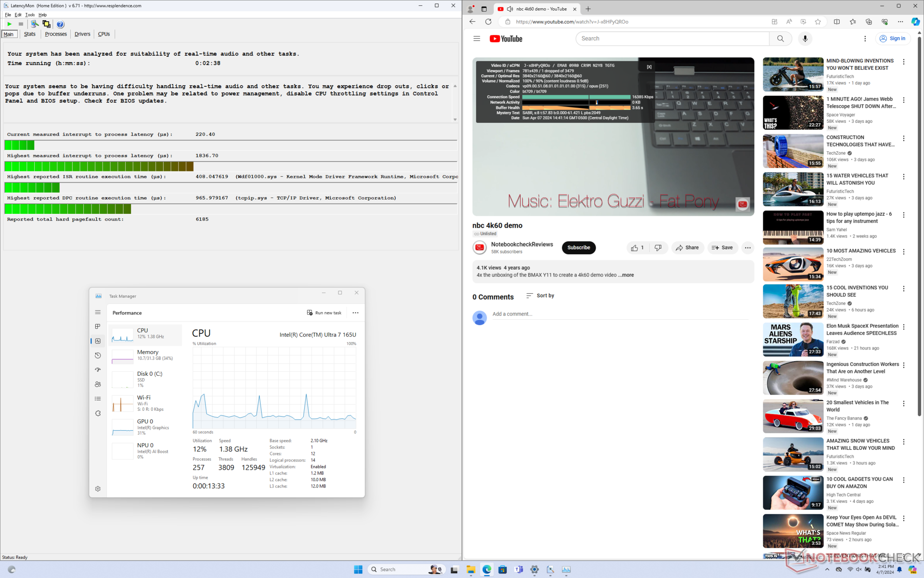Click YouTube voice search microphone icon

(805, 39)
